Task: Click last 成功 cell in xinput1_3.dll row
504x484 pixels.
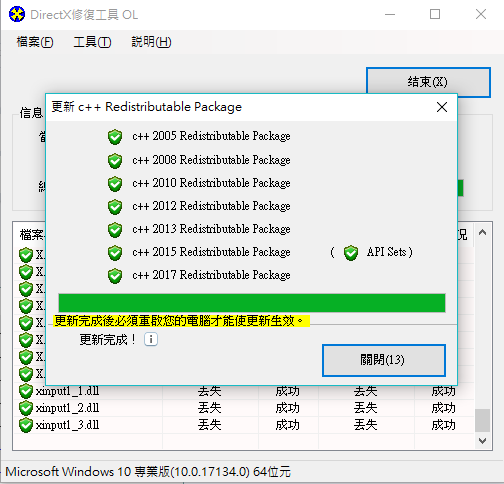Action: click(443, 425)
